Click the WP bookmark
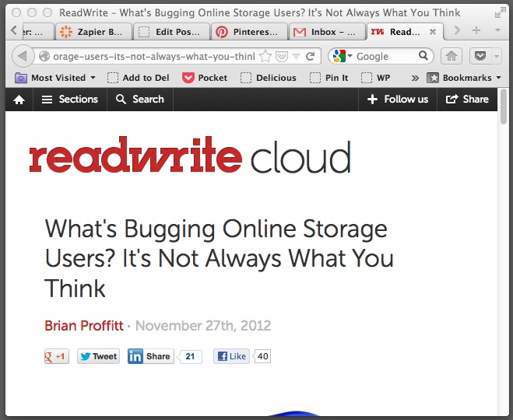The image size is (513, 420). [x=375, y=78]
